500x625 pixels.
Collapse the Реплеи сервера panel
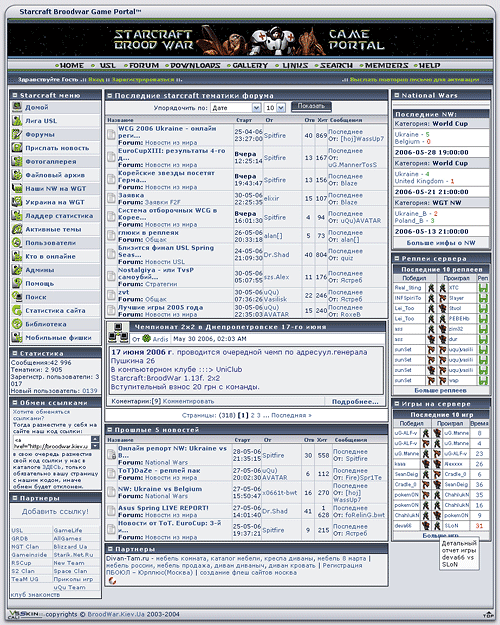[x=397, y=258]
